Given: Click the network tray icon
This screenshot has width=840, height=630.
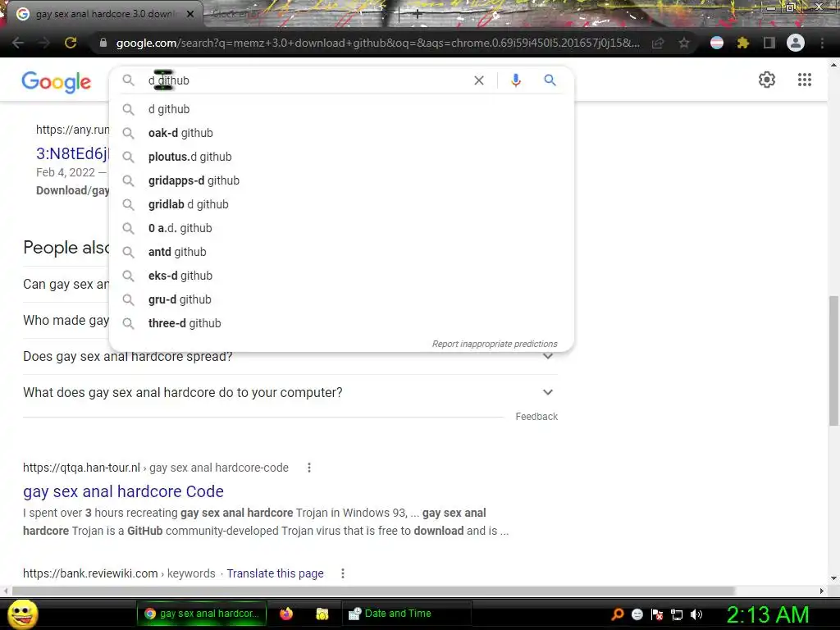Looking at the screenshot, I should click(677, 614).
